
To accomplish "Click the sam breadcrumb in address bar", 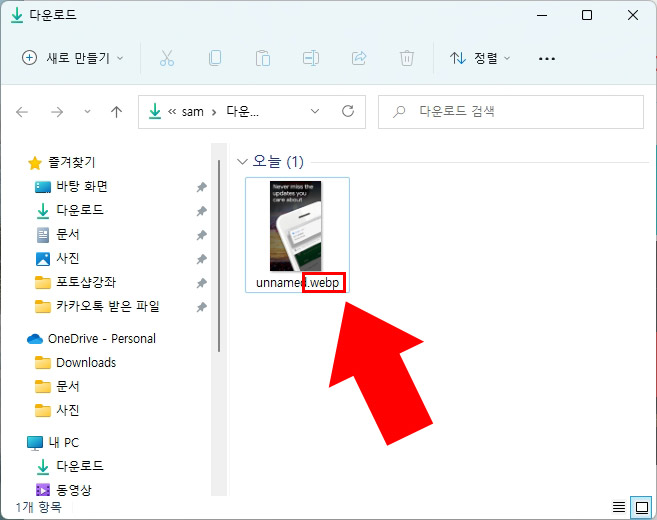I will tap(192, 112).
